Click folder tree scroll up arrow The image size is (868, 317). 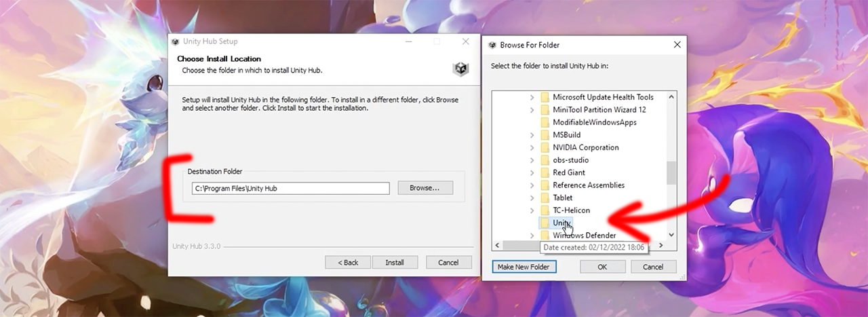[x=671, y=97]
